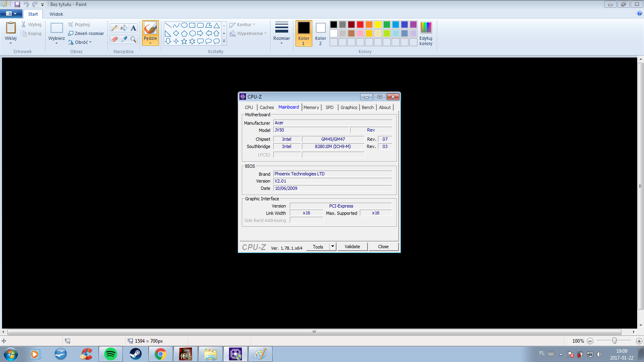Open the Paint file menu button
This screenshot has width=644, height=362.
click(11, 14)
